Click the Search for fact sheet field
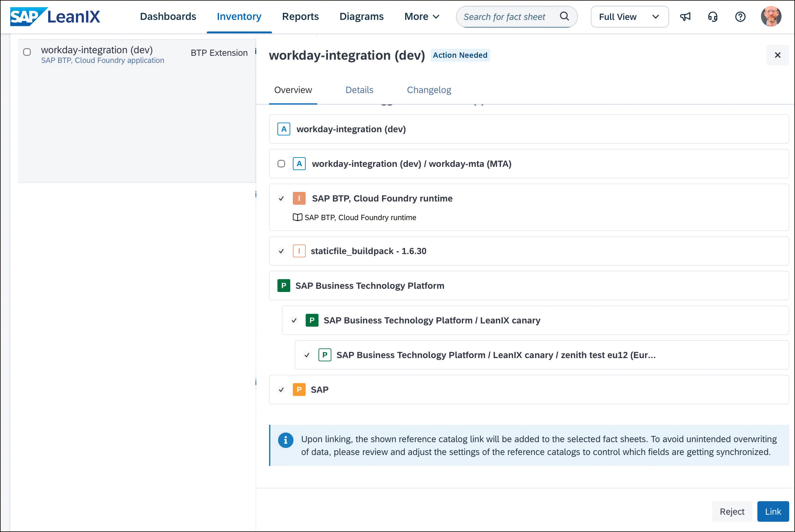Viewport: 795px width, 532px height. [516, 17]
